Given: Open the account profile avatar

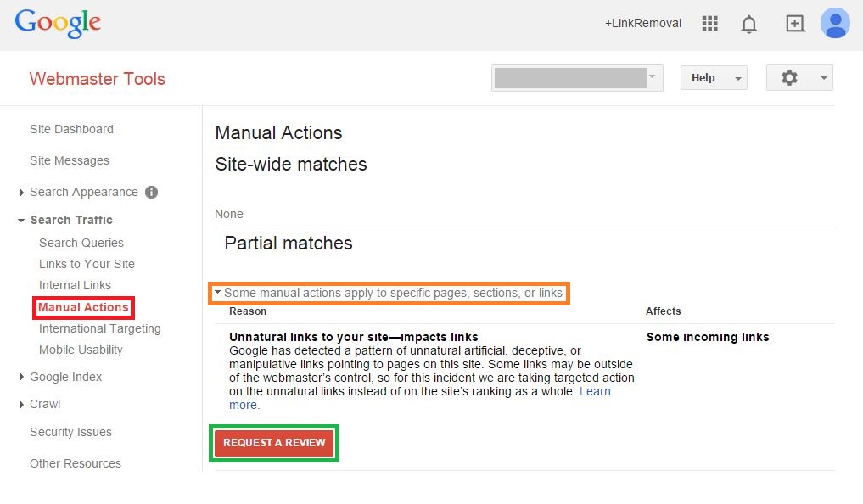Looking at the screenshot, I should [835, 24].
